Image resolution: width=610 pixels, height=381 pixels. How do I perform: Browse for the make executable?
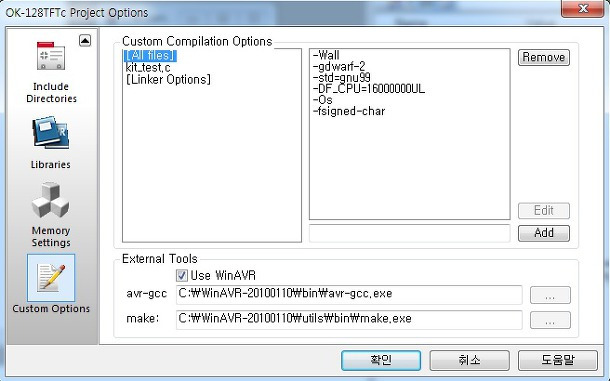550,320
